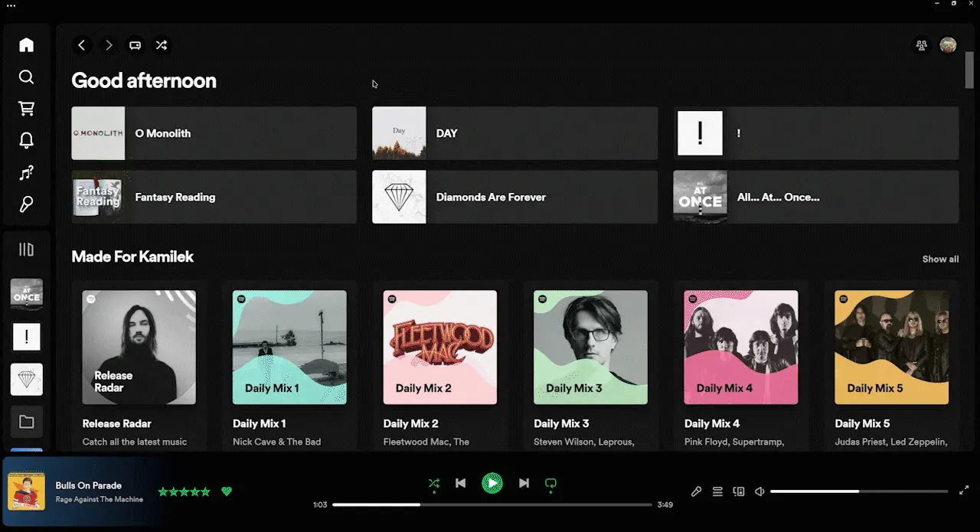Screen dimensions: 980x532
Task: Open the Bulls On Parade song title
Action: [89, 485]
